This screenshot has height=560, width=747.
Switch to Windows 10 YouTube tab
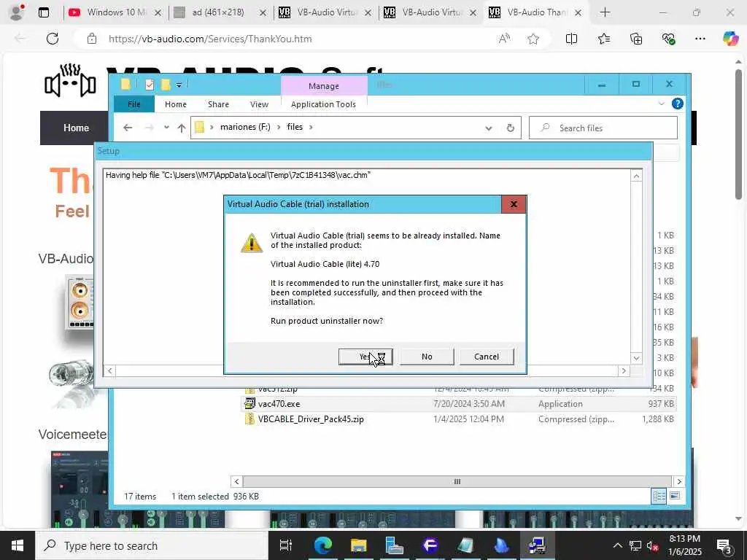tap(115, 12)
